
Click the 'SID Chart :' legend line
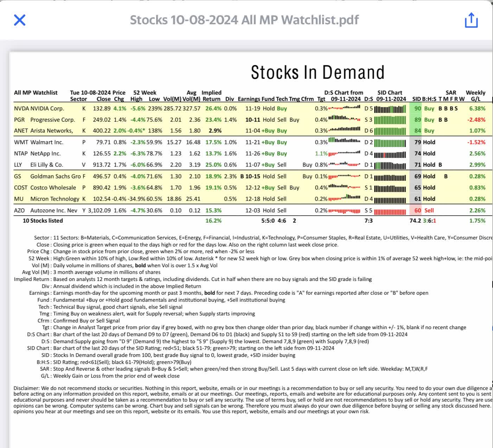[181, 348]
